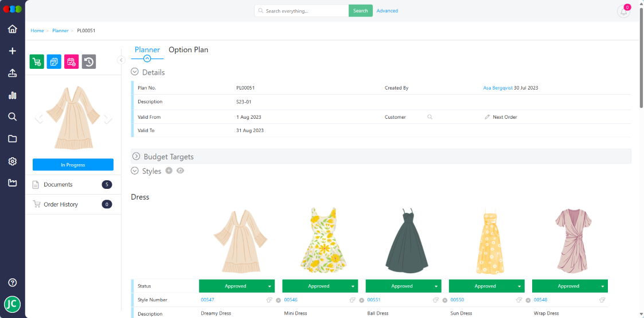Click the In Progress status bar
Image resolution: width=644 pixels, height=318 pixels.
click(73, 165)
